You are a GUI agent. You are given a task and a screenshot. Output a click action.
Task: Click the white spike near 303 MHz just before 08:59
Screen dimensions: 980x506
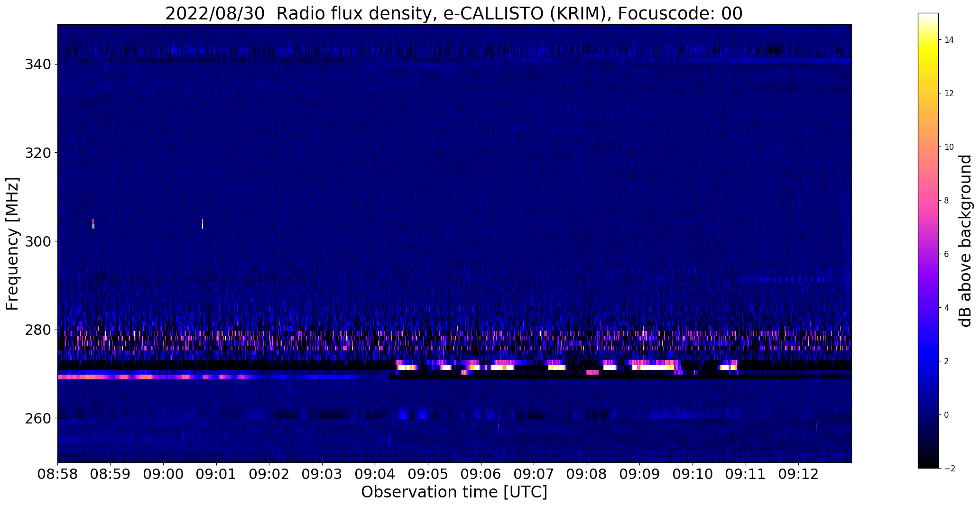point(93,226)
